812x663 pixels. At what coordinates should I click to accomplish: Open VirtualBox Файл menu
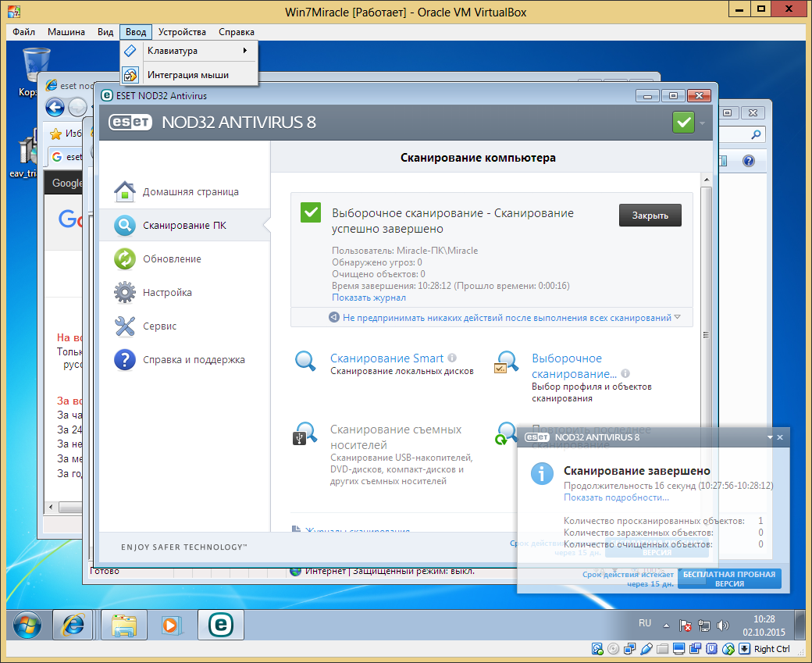24,32
